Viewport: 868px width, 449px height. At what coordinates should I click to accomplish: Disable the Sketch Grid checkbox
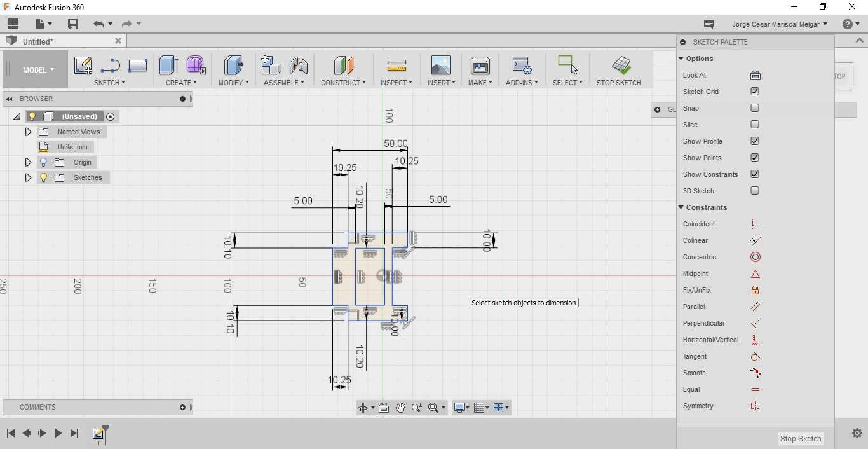pyautogui.click(x=755, y=92)
